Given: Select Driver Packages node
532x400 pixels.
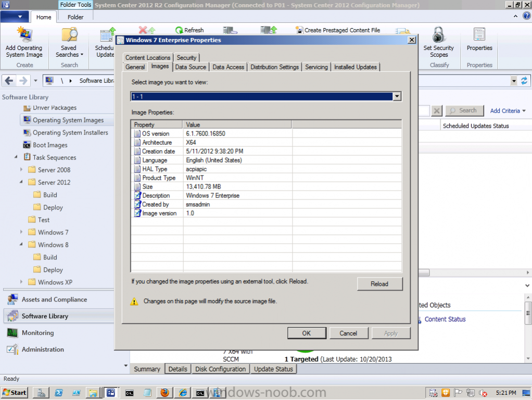Looking at the screenshot, I should point(50,108).
